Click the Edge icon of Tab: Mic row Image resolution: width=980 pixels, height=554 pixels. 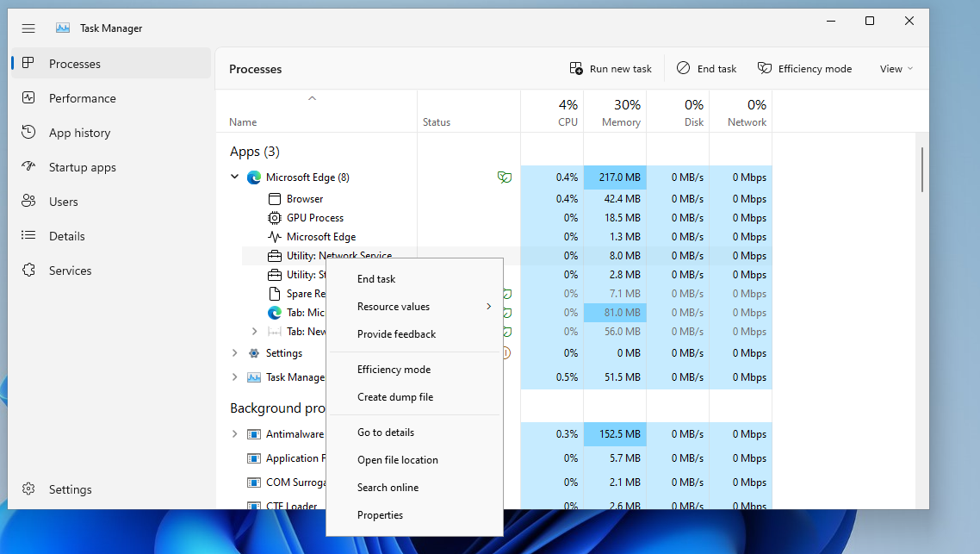[275, 313]
